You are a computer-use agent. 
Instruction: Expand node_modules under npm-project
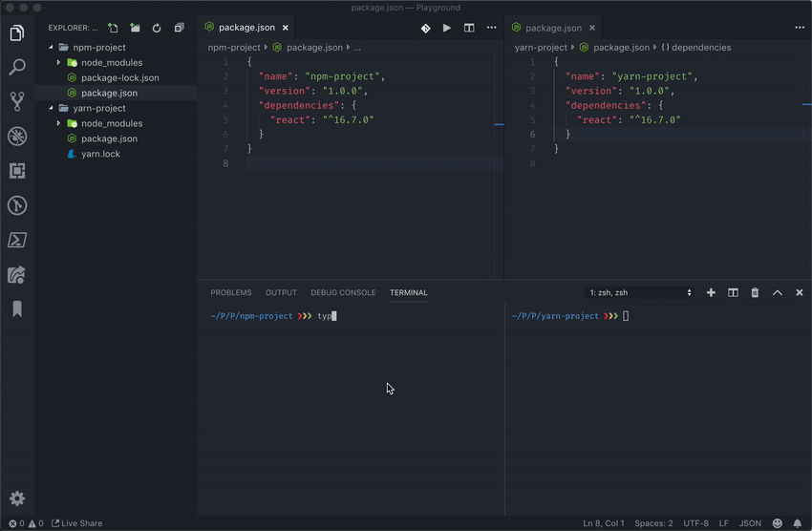(58, 63)
